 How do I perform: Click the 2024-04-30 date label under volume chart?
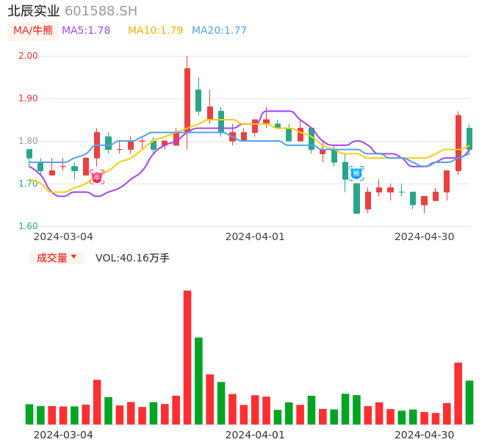coord(424,435)
